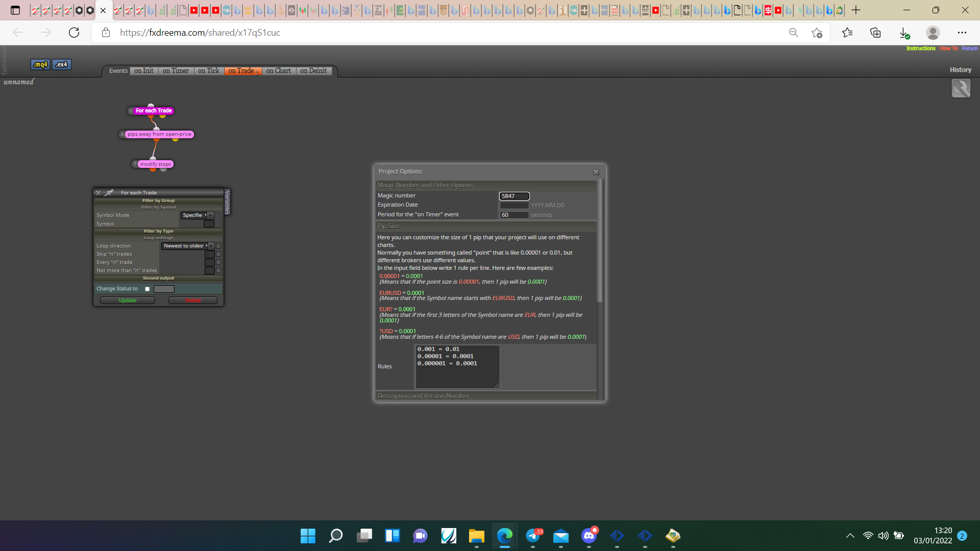Switch to the on Timer event tab
980x551 pixels.
[176, 71]
